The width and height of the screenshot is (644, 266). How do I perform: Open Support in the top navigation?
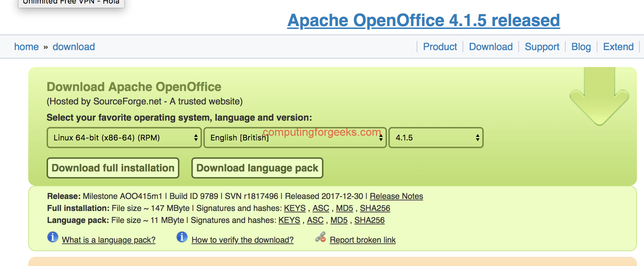pyautogui.click(x=542, y=47)
